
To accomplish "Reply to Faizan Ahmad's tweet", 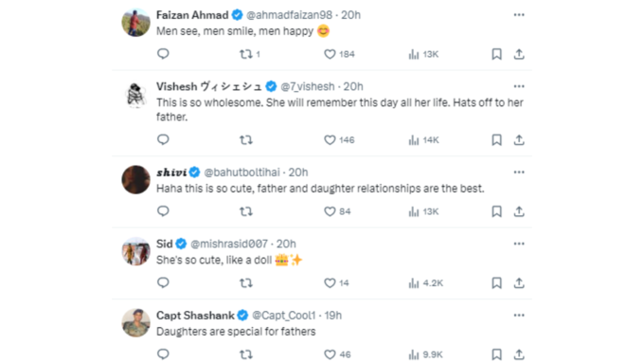I will click(x=163, y=54).
